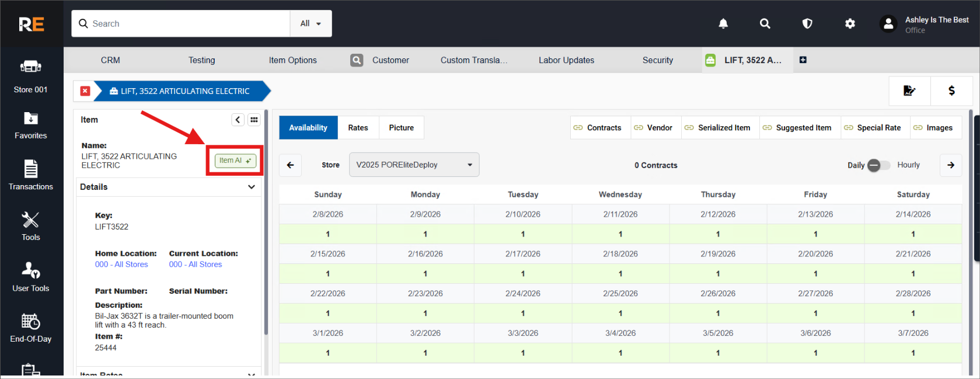Open the shield security icon in header

(807, 23)
